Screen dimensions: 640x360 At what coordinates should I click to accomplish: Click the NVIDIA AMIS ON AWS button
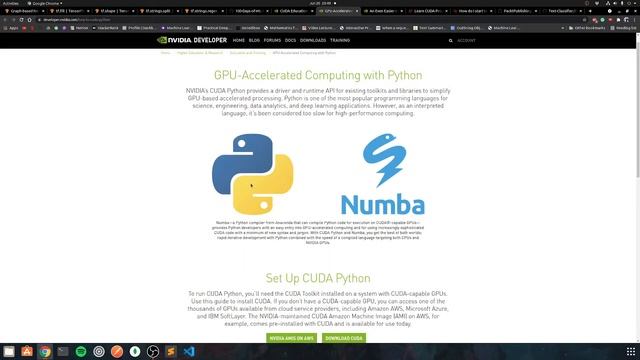tap(291, 338)
